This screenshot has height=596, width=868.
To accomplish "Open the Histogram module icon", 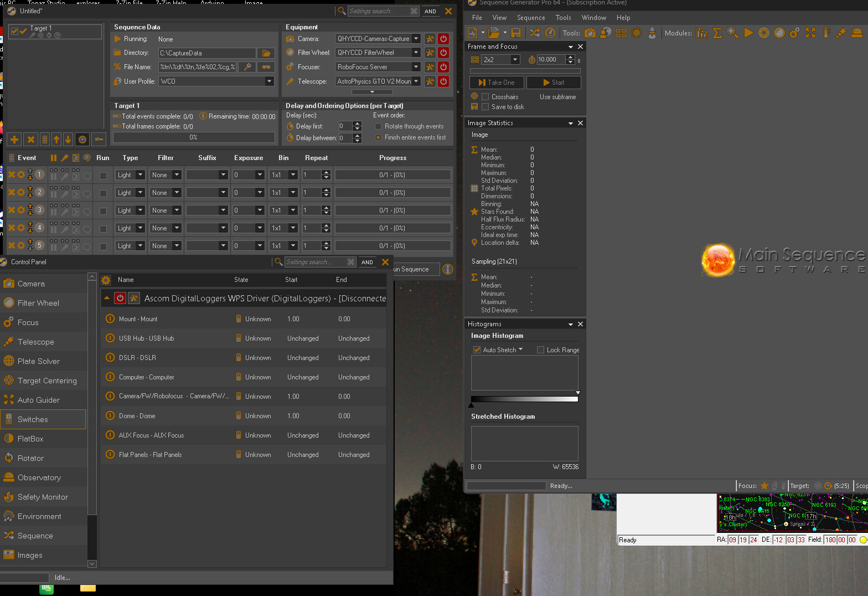I will [702, 33].
